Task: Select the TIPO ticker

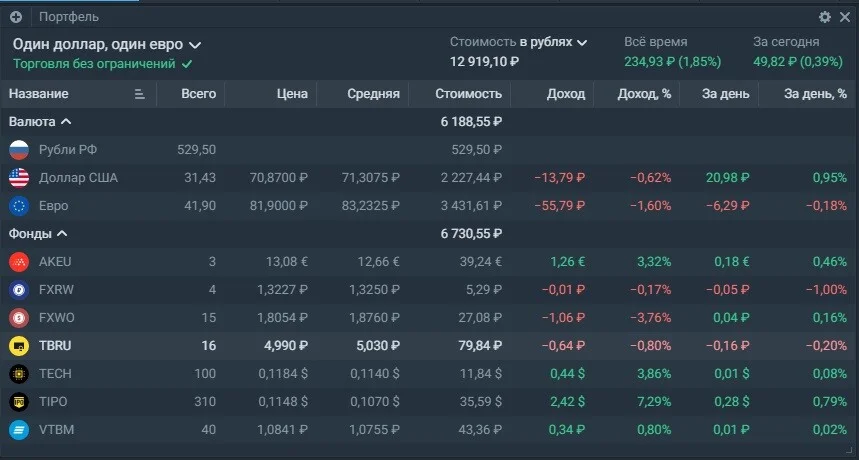Action: click(x=53, y=401)
